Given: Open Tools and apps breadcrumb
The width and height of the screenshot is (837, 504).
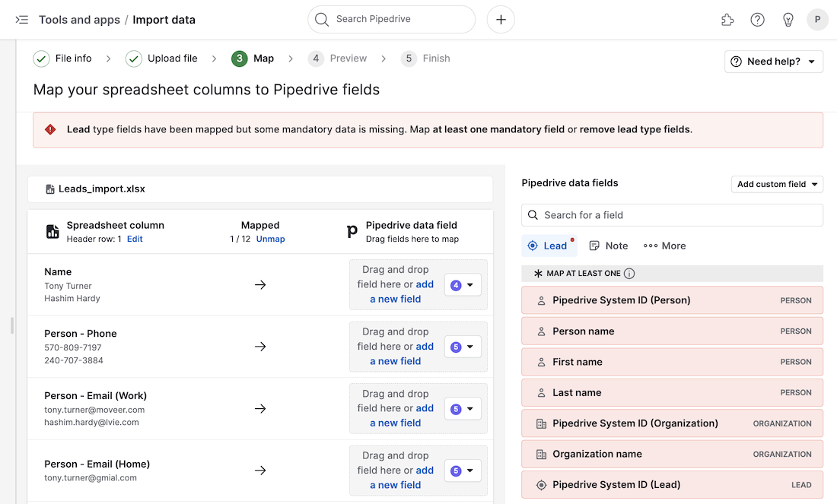Looking at the screenshot, I should (x=80, y=20).
